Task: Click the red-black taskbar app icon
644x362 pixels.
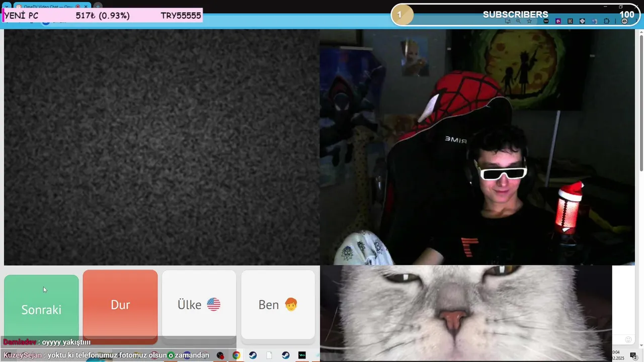Action: (220, 355)
